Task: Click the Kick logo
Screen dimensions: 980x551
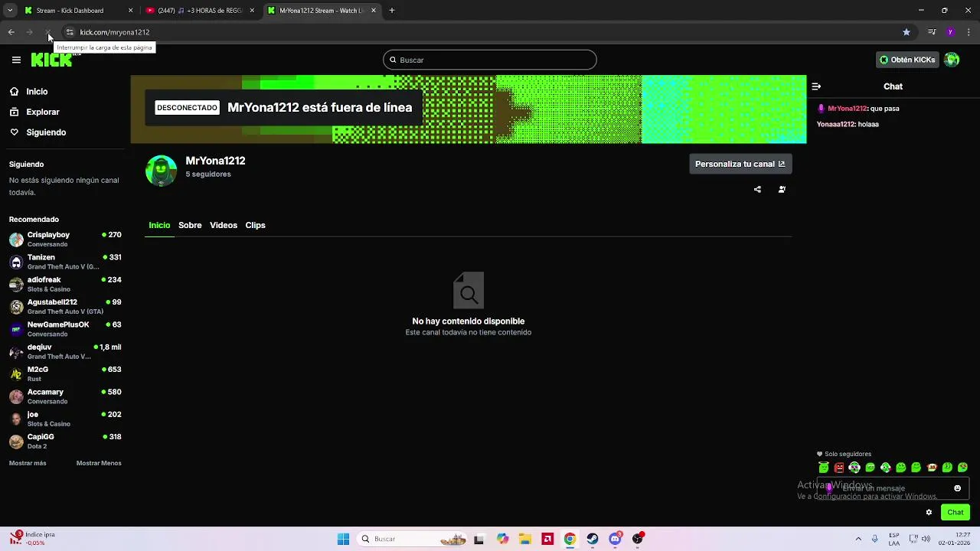Action: tap(51, 60)
